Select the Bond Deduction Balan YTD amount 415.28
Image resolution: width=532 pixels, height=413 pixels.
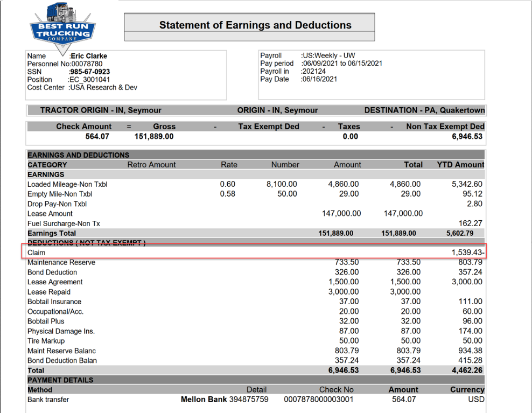click(x=470, y=360)
